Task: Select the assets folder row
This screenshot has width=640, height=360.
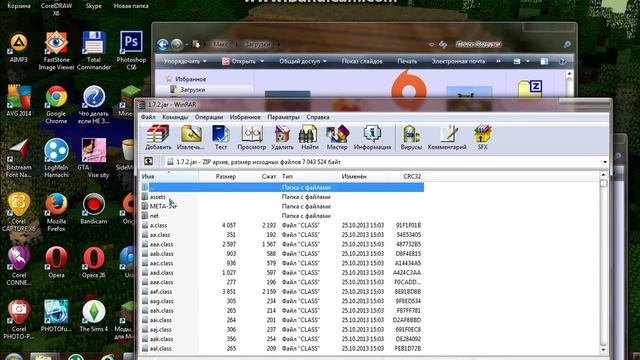Action: [x=282, y=197]
